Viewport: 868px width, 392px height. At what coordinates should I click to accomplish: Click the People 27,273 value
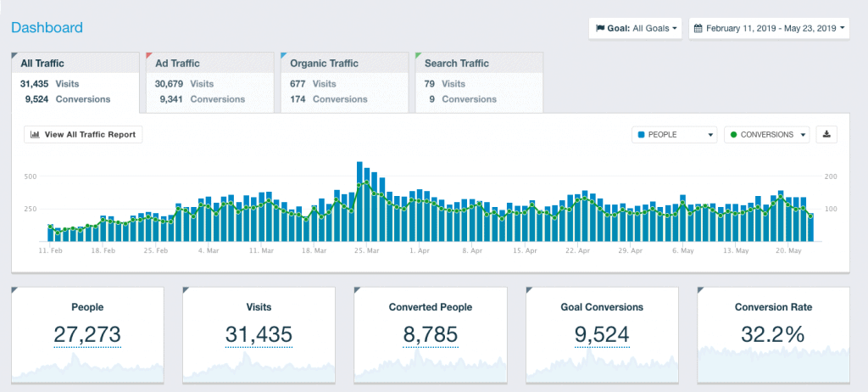(x=87, y=334)
